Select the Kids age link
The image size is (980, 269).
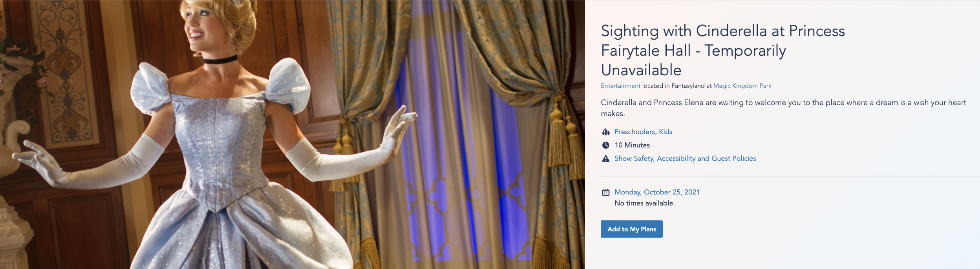(x=666, y=132)
